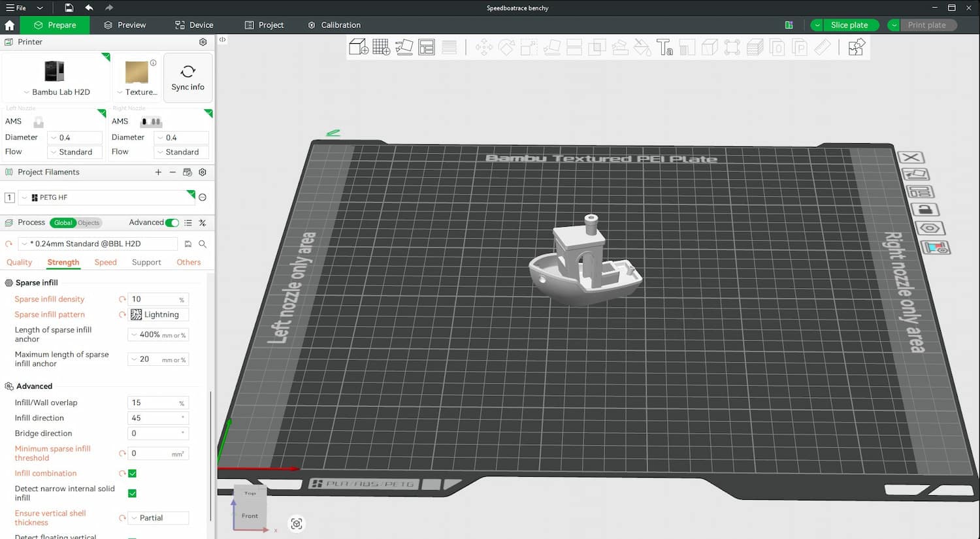
Task: Add a filament with the plus icon
Action: click(158, 172)
